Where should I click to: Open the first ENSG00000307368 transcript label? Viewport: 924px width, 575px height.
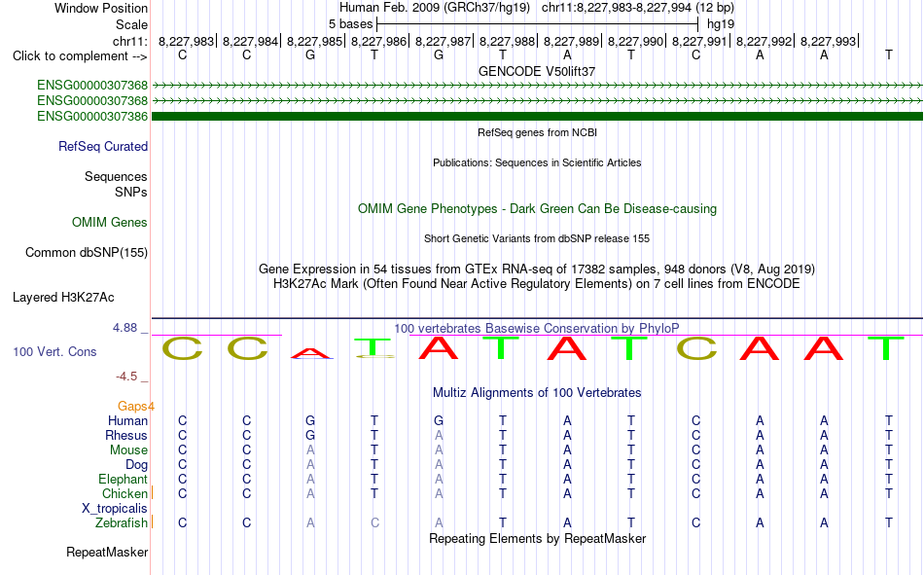coord(92,86)
